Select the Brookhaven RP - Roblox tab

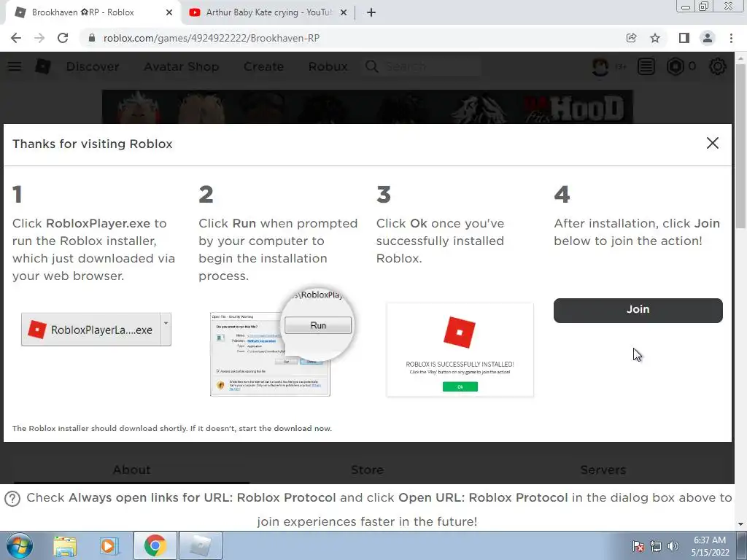93,12
